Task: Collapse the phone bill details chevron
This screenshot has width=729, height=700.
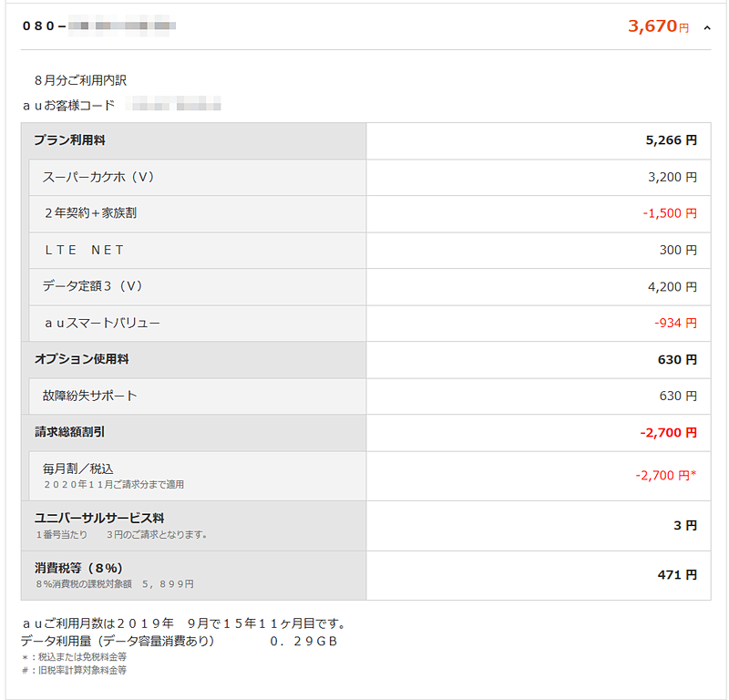Action: (x=707, y=27)
